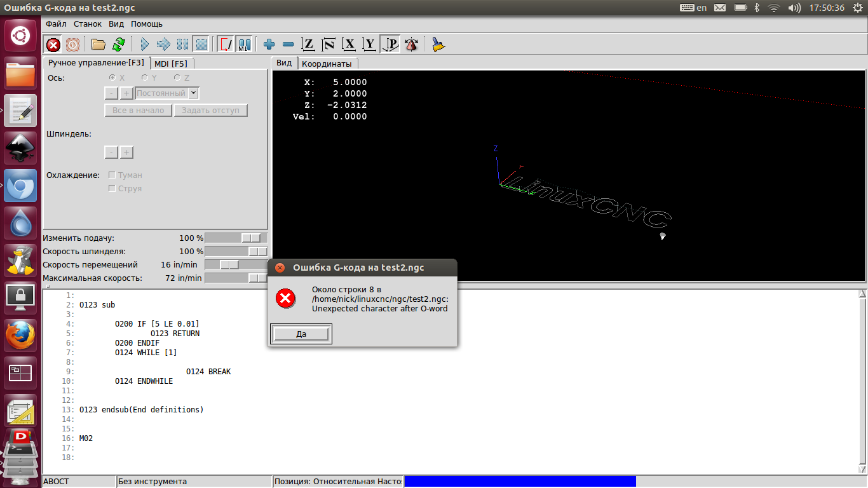
Task: Switch to the Ручное управление [F3] tab
Action: coord(96,63)
